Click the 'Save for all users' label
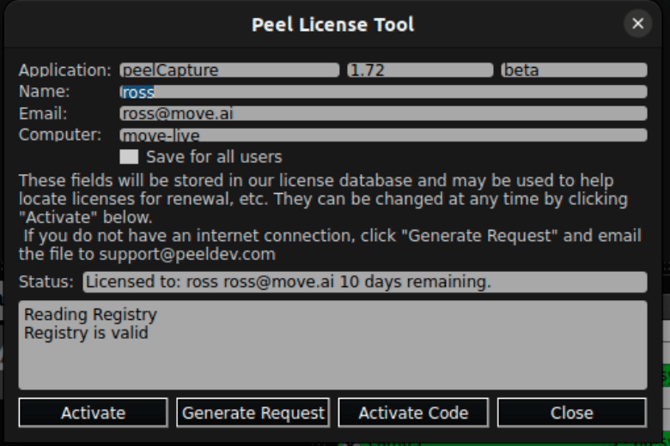The height and width of the screenshot is (446, 670). 214,157
